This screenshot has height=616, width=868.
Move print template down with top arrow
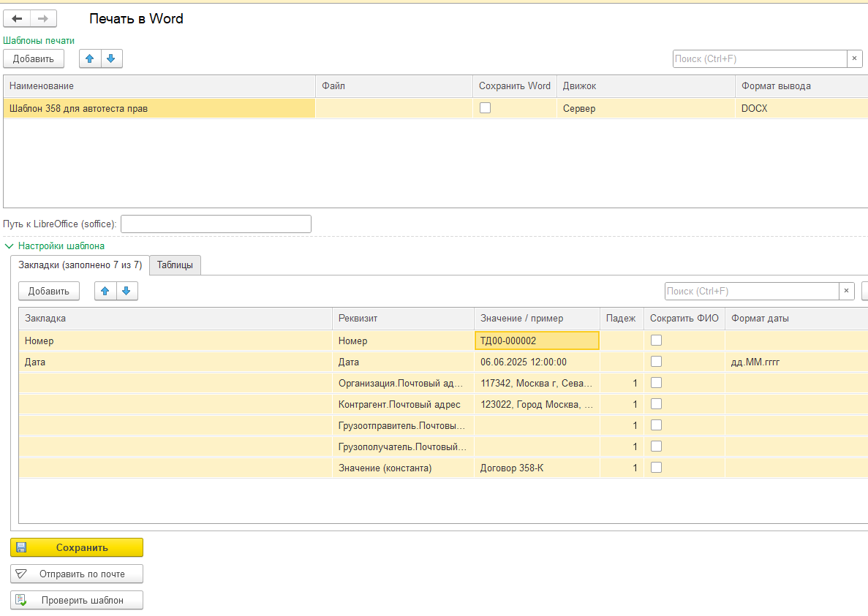[111, 58]
